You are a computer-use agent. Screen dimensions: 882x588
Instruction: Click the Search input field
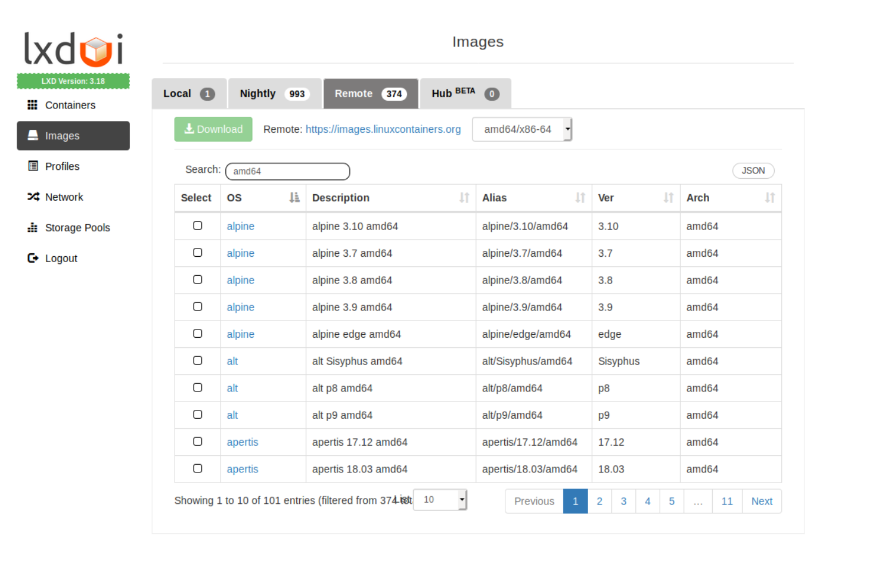click(x=288, y=171)
